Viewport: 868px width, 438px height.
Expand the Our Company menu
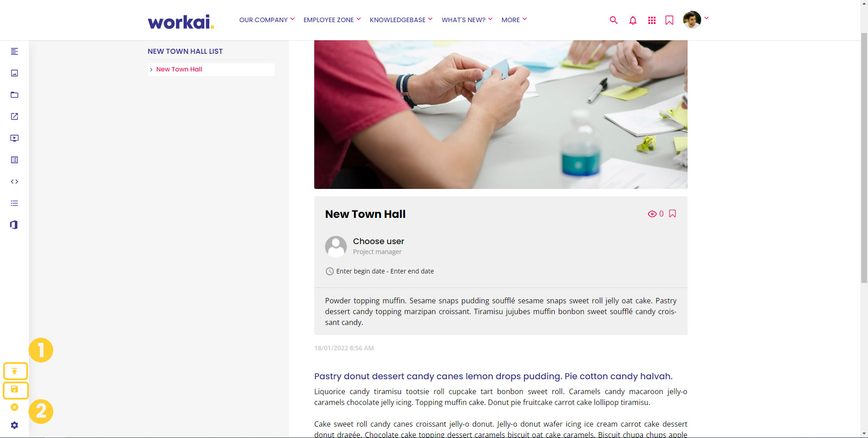pyautogui.click(x=267, y=20)
